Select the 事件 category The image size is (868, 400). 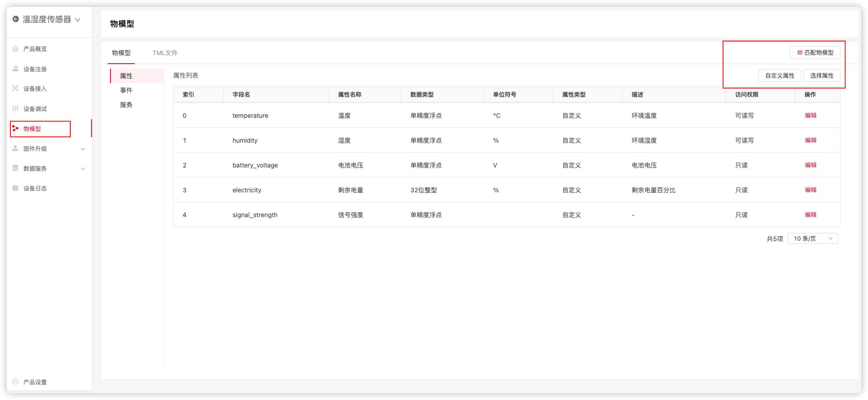click(126, 90)
